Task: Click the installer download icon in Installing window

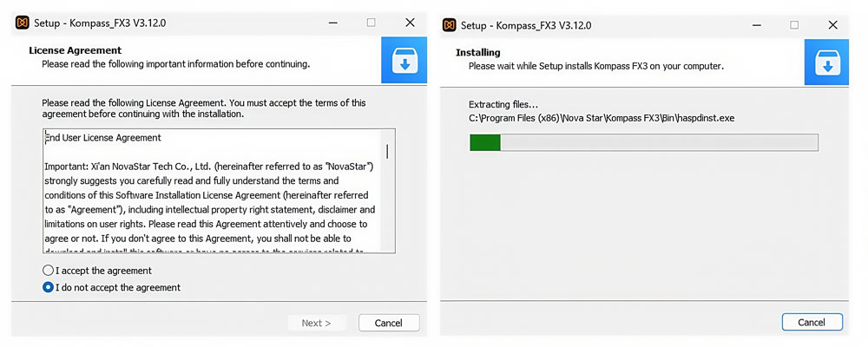Action: [827, 62]
